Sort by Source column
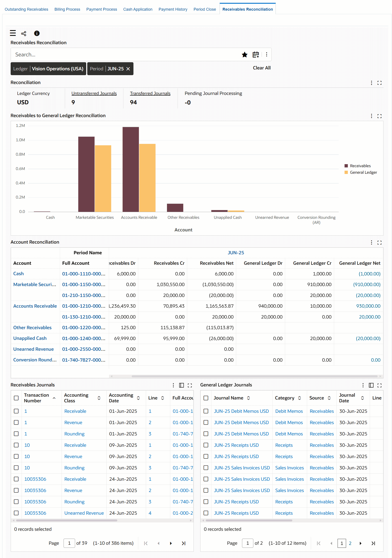 coord(329,398)
